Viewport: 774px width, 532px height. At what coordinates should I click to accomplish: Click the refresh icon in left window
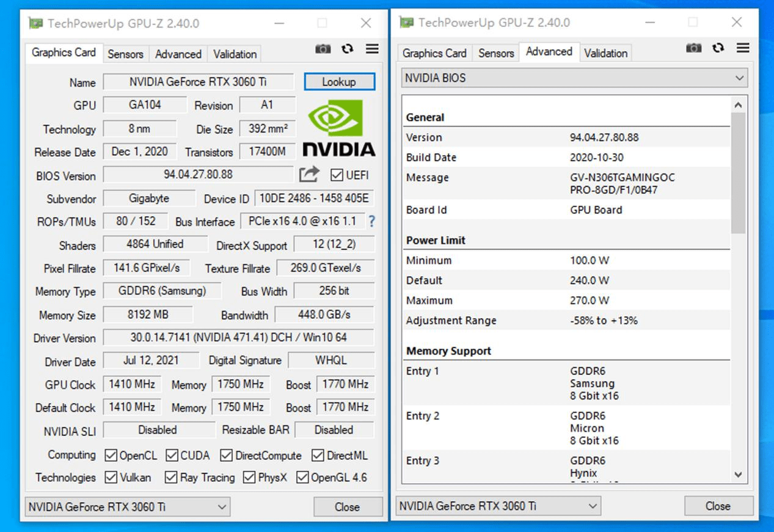click(x=348, y=49)
